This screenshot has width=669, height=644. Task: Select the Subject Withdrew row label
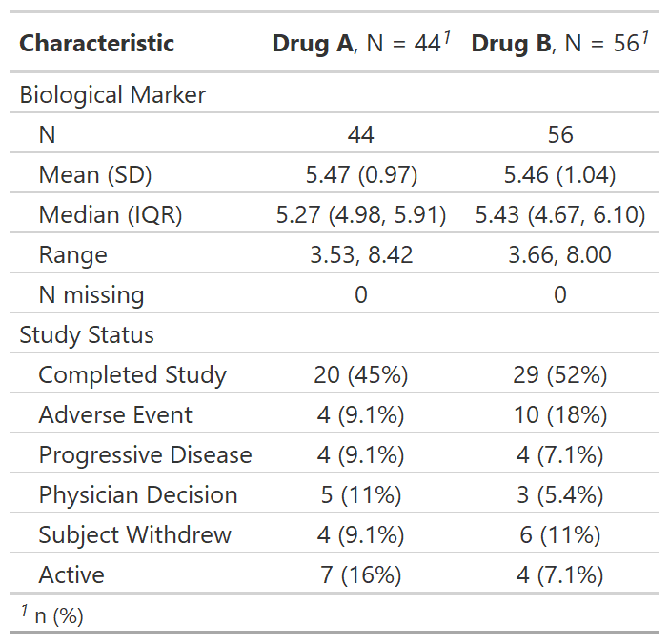[134, 534]
